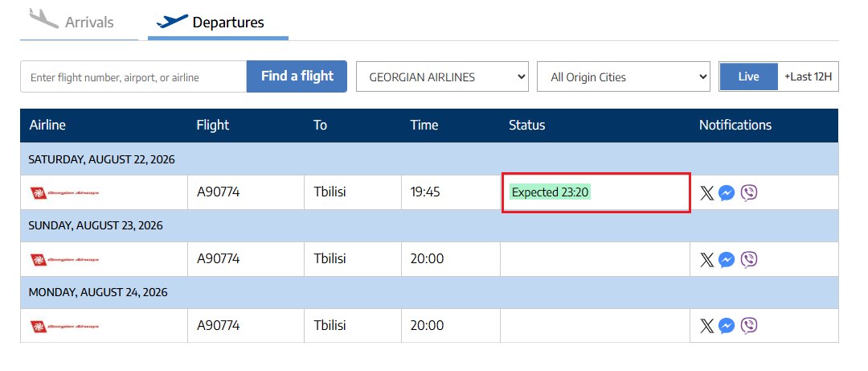Click X icon for Monday flight
868x371 pixels.
click(707, 325)
